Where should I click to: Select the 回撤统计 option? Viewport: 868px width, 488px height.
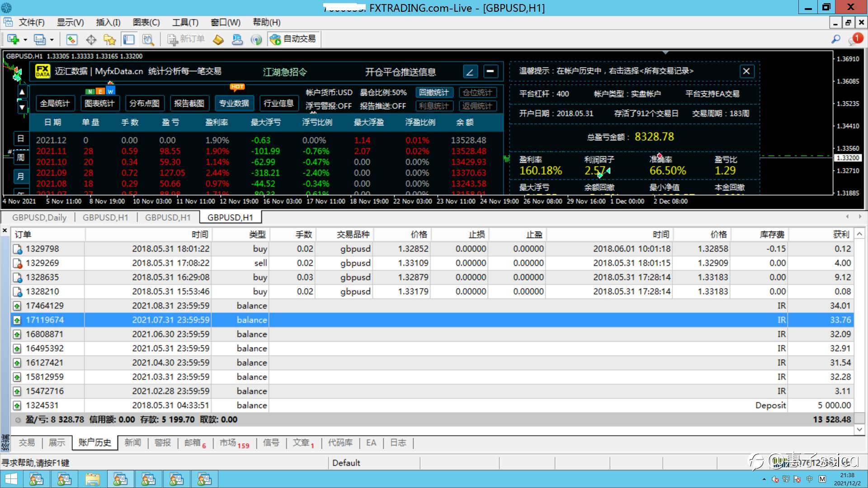click(x=434, y=93)
